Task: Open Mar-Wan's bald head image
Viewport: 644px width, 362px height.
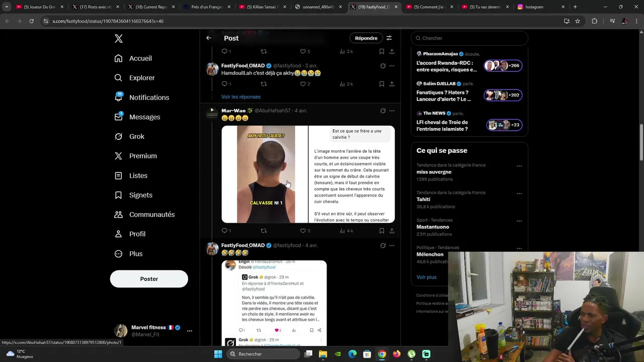Action: (x=265, y=174)
